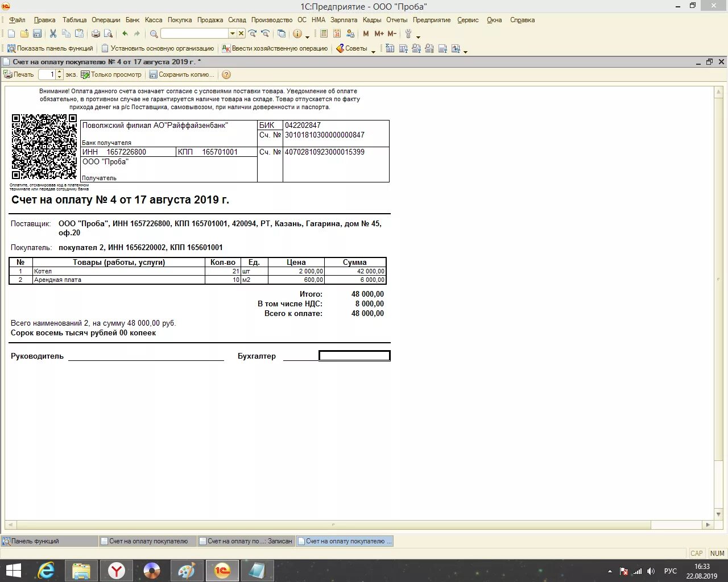This screenshot has width=728, height=582.
Task: Select the highlighted Бухгалтер signature cell
Action: coord(354,356)
